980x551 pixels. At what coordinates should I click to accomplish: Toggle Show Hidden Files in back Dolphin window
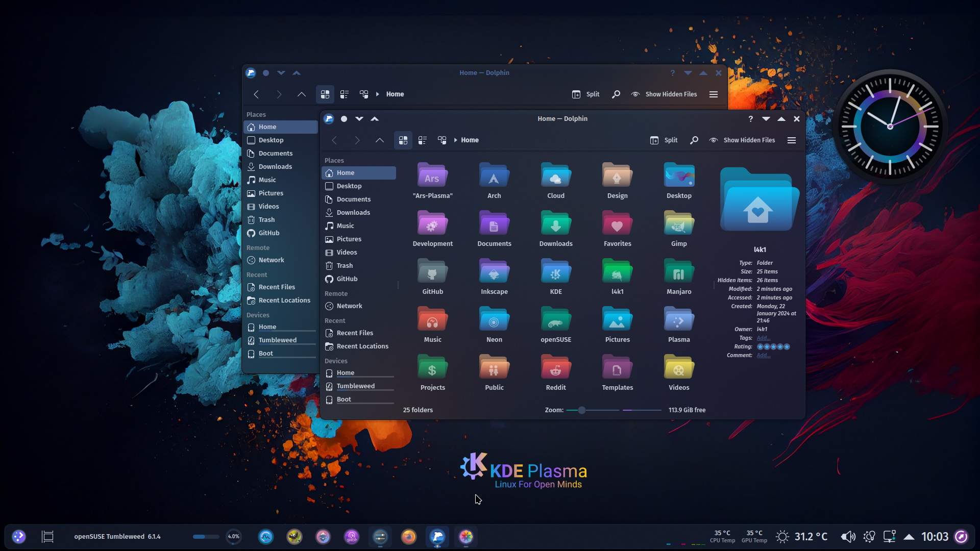(x=664, y=94)
